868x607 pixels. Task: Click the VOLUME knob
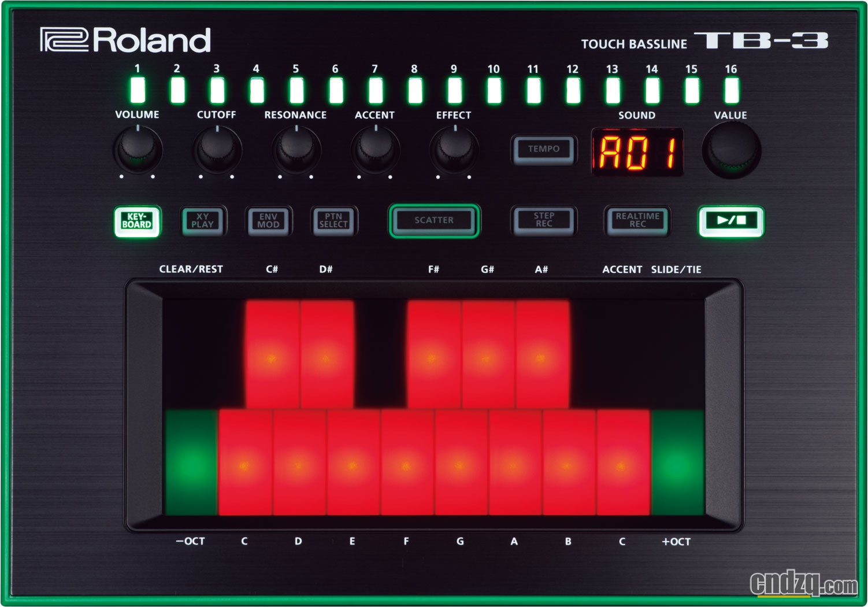(138, 149)
